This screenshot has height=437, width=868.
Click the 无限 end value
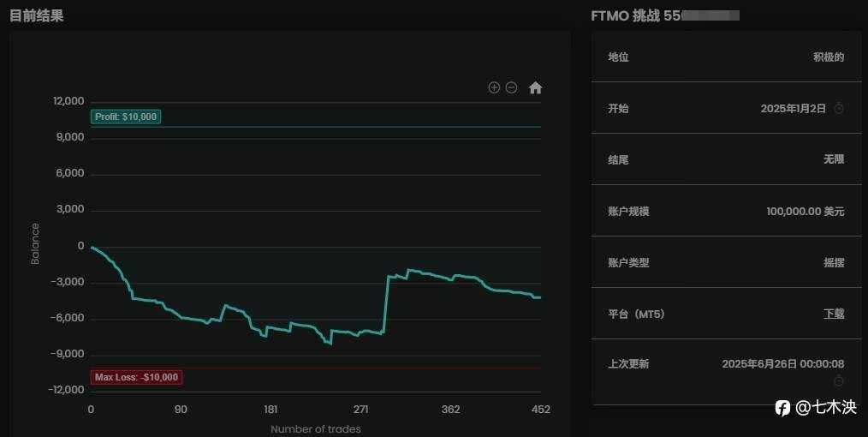(834, 159)
